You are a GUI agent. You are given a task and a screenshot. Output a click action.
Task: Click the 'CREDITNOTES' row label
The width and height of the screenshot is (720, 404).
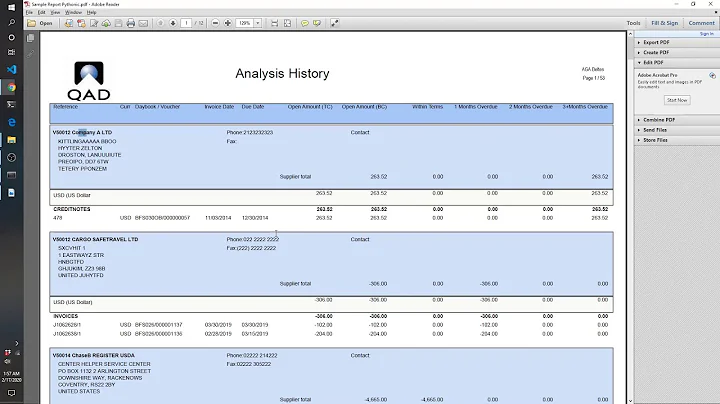(x=72, y=209)
